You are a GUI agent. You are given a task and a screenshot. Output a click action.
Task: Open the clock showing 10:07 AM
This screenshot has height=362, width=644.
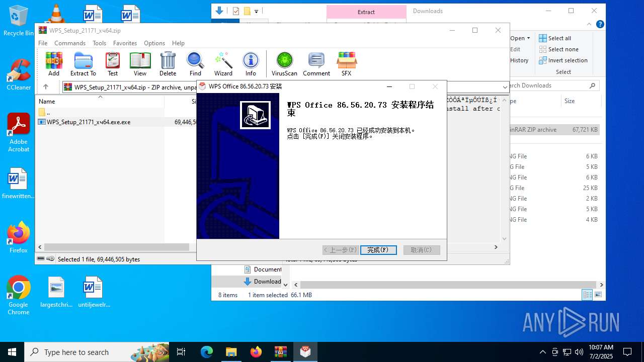point(601,352)
